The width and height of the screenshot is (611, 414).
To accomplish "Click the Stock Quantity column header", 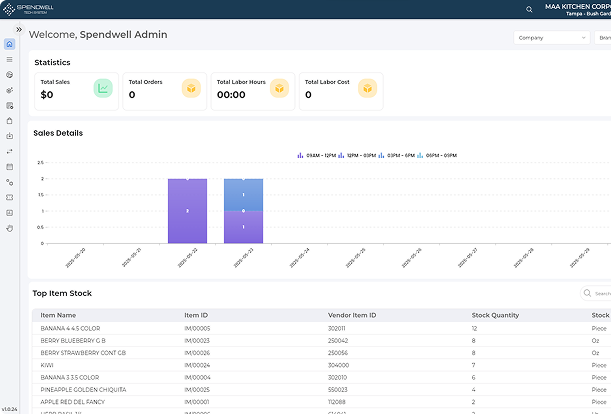I will [495, 315].
